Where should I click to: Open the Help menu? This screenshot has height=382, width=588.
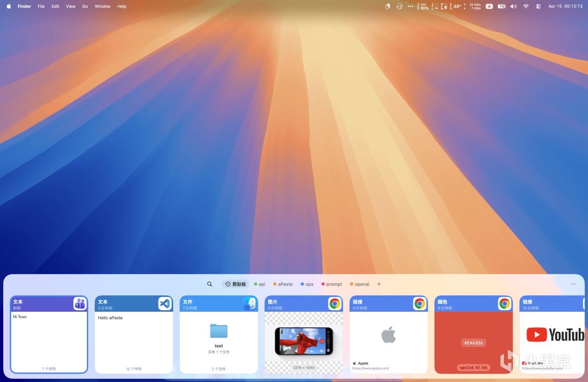point(122,6)
